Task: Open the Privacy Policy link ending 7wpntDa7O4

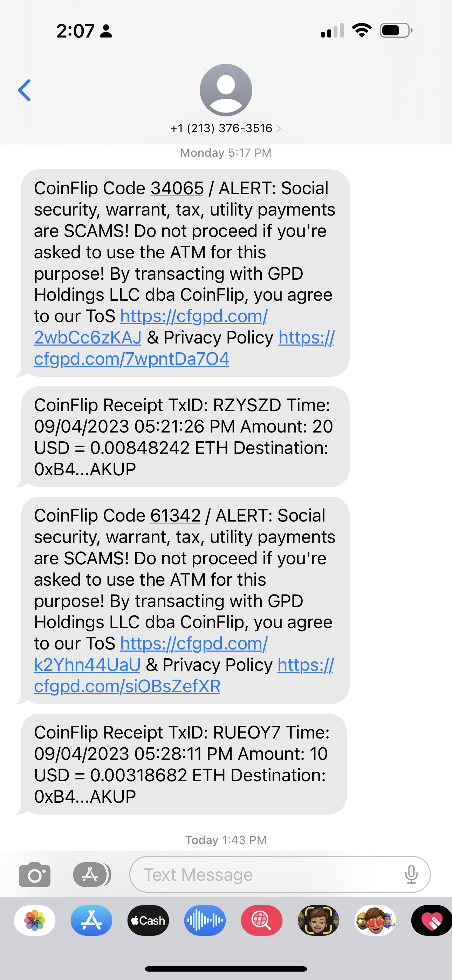Action: click(x=131, y=359)
